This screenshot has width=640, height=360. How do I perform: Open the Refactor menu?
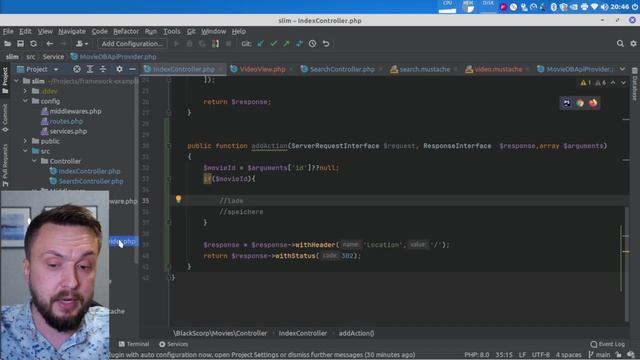(126, 31)
